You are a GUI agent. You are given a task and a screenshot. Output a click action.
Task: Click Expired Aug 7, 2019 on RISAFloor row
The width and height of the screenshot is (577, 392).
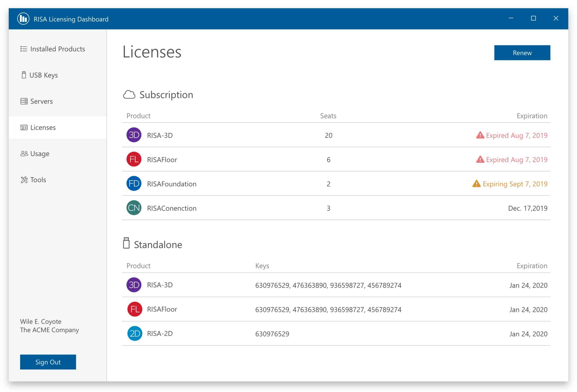(517, 160)
